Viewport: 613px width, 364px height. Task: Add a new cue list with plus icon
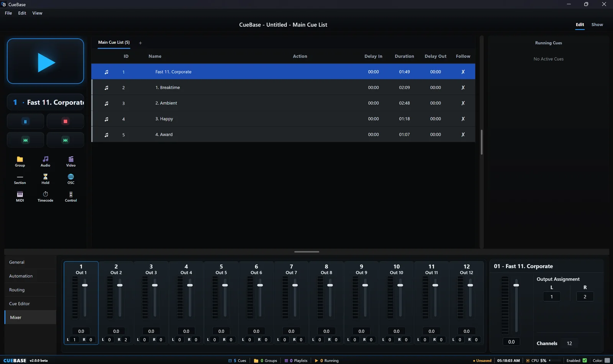pyautogui.click(x=140, y=43)
